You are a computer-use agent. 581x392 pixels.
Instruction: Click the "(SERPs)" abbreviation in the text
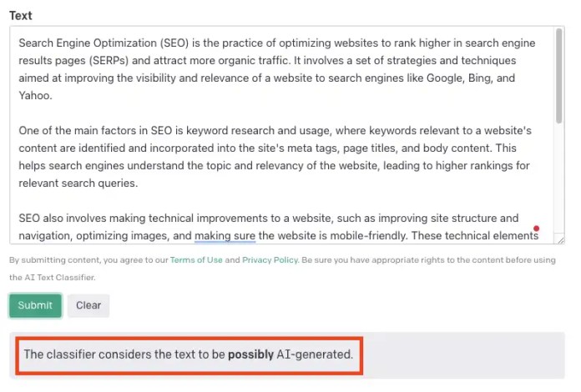[109, 61]
